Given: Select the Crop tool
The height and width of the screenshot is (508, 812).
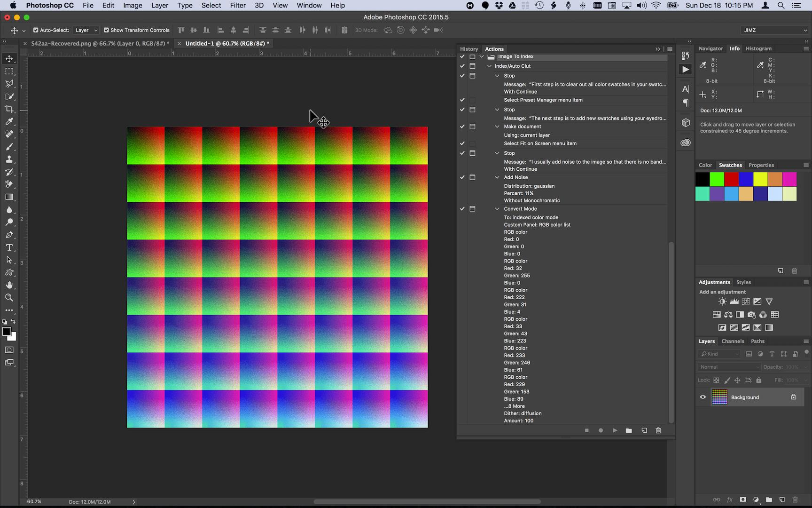Looking at the screenshot, I should [9, 109].
